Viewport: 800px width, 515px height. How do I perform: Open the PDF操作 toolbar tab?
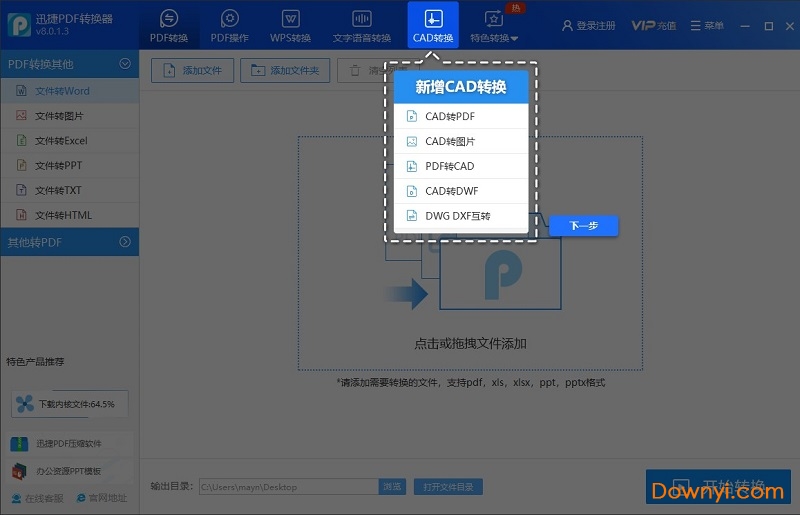coord(230,26)
